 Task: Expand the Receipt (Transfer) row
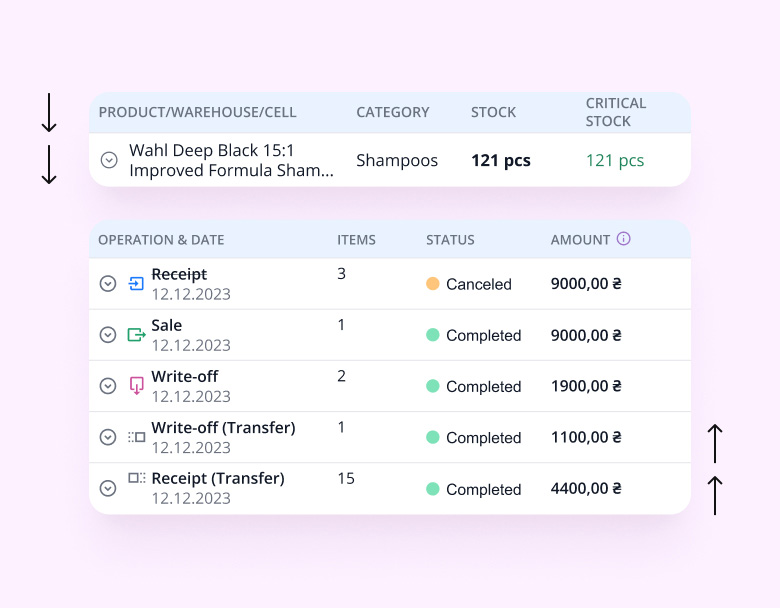click(108, 488)
